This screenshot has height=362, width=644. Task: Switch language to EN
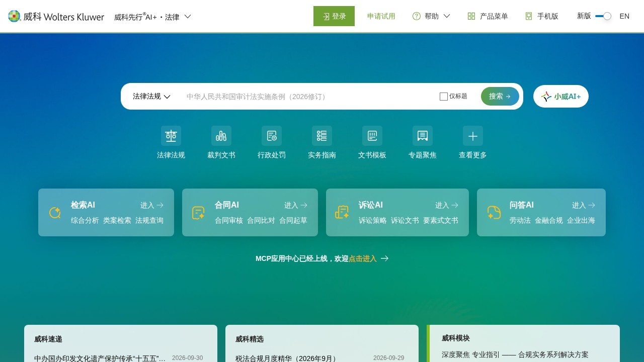[x=624, y=16]
